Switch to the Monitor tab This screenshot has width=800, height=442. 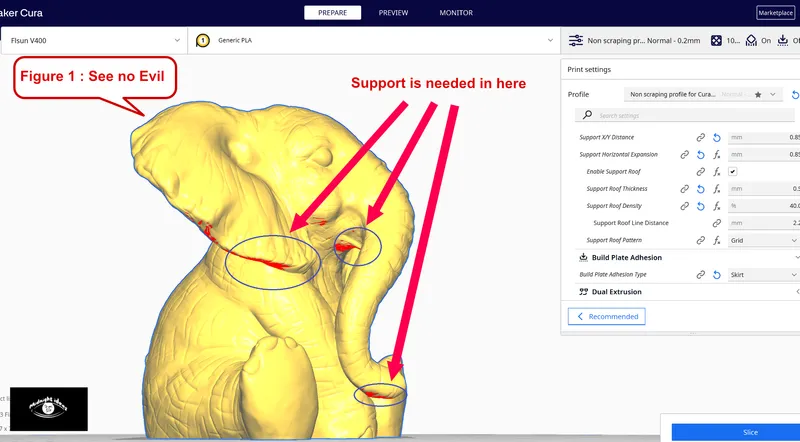456,13
